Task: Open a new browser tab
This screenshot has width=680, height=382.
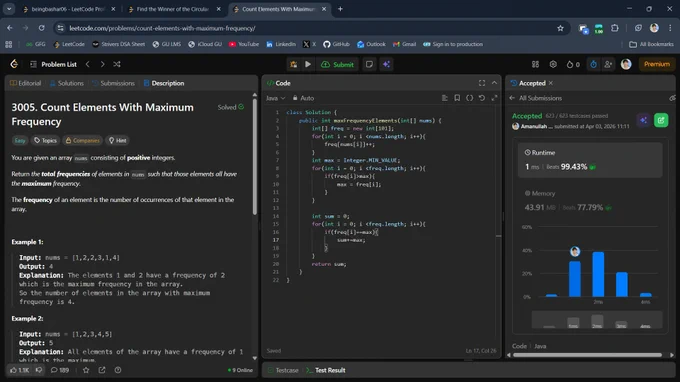Action: 340,9
